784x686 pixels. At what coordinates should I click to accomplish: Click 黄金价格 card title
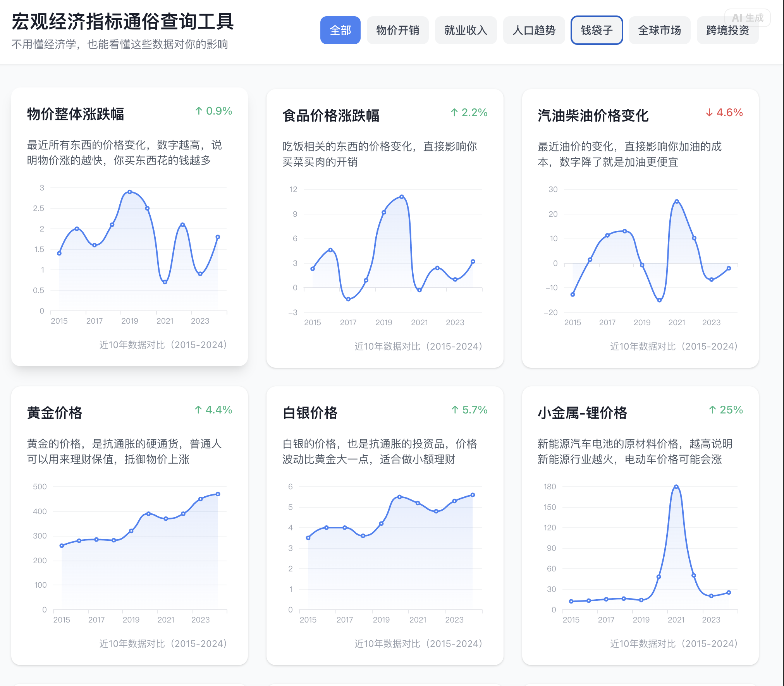coord(55,413)
